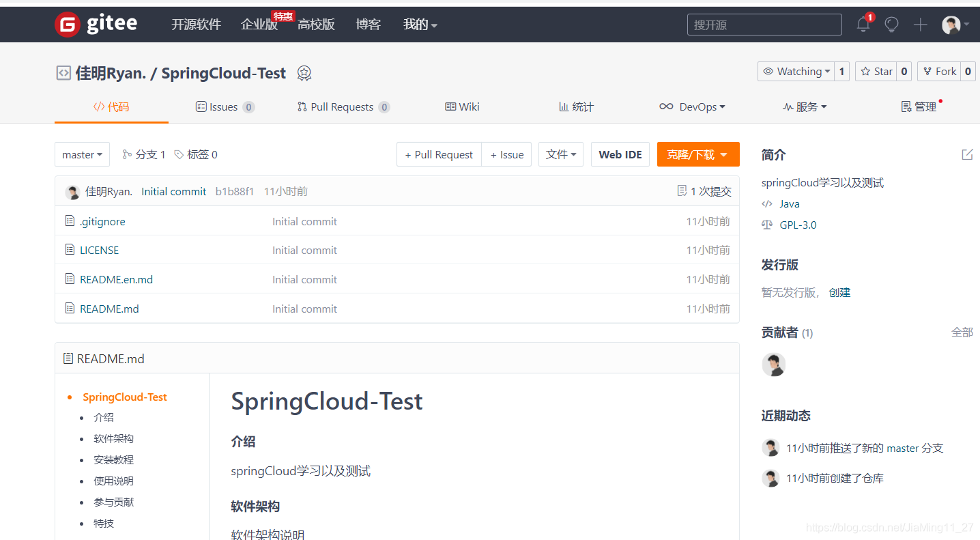This screenshot has width=980, height=540.
Task: Switch to the 代码 tab
Action: (111, 106)
